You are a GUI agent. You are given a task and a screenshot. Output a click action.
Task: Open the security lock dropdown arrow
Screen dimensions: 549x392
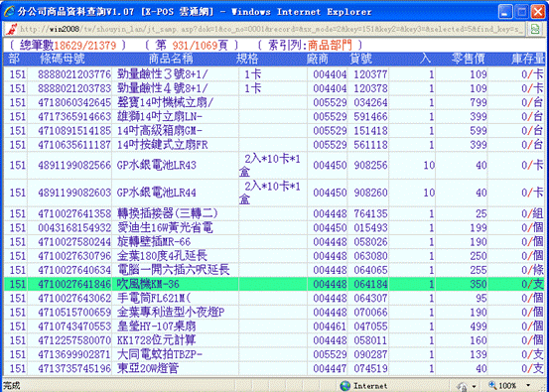point(475,387)
